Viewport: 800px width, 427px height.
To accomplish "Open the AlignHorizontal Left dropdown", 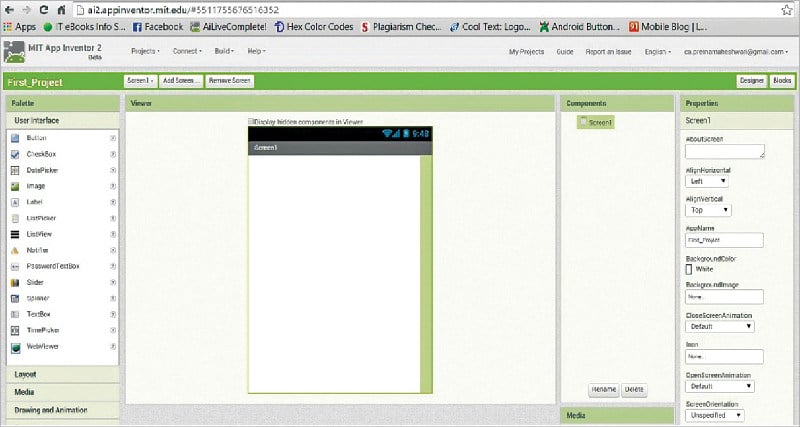I will (707, 181).
